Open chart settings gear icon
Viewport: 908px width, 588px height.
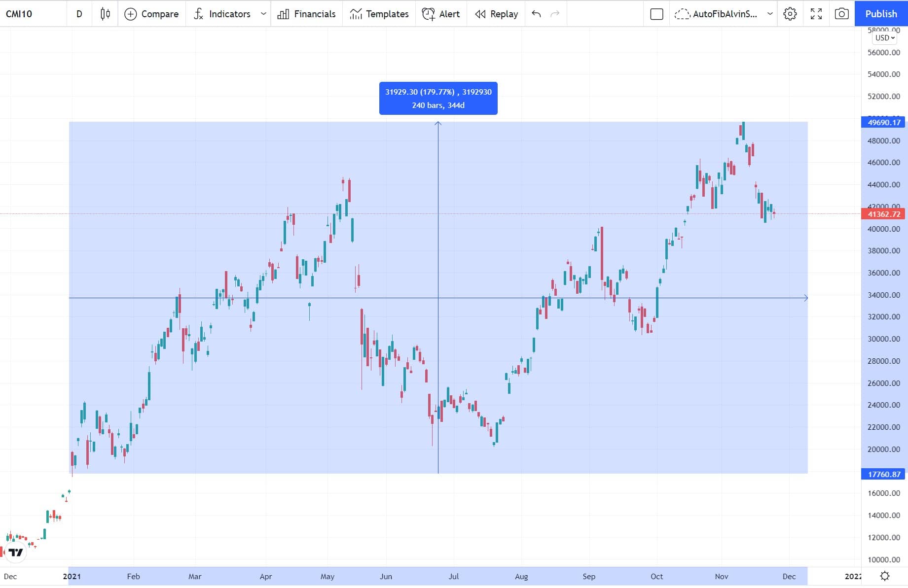790,14
